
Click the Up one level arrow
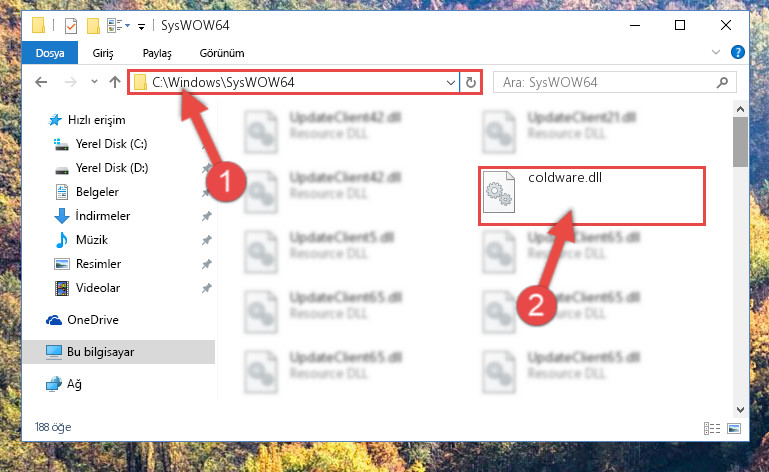pyautogui.click(x=115, y=82)
